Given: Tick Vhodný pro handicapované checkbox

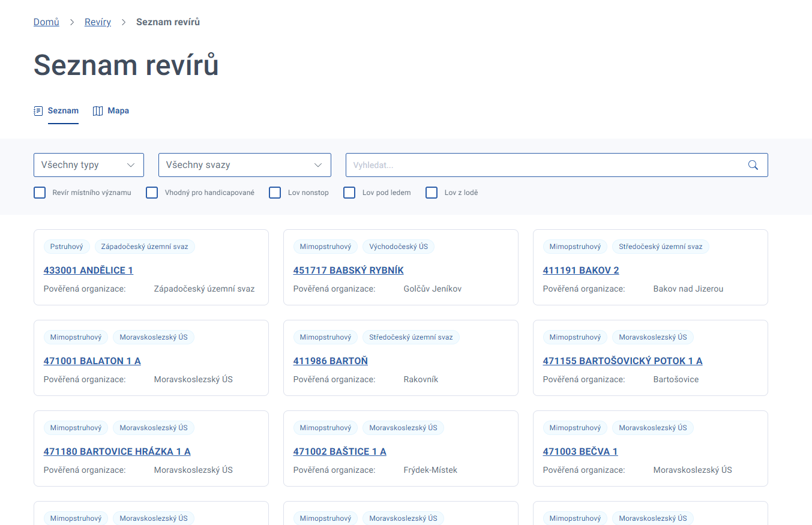Looking at the screenshot, I should coord(152,193).
